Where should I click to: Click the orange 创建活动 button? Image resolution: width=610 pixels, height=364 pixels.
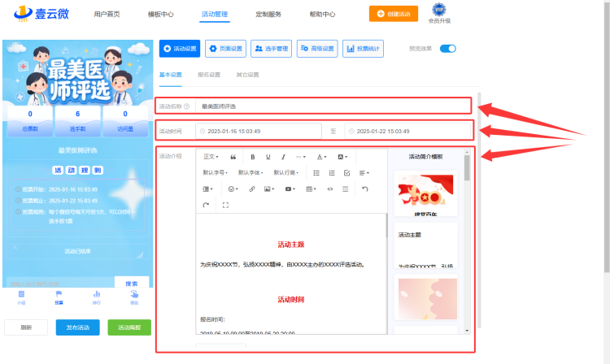(x=394, y=14)
